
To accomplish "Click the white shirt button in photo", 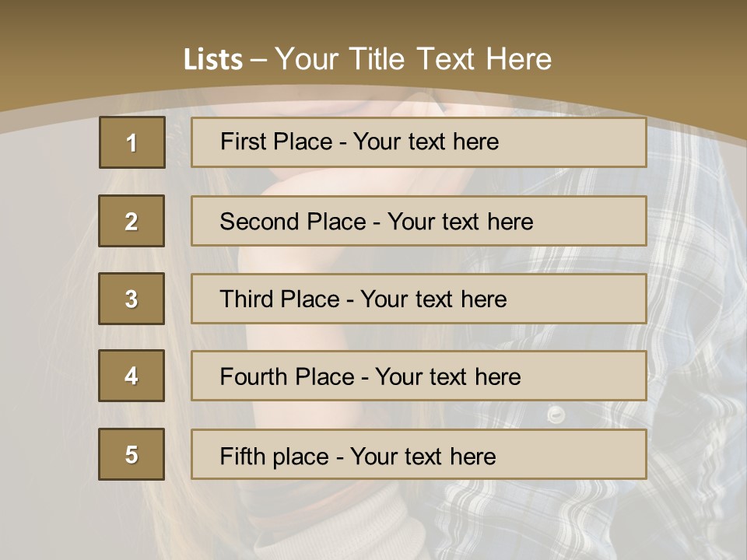I will click(555, 415).
